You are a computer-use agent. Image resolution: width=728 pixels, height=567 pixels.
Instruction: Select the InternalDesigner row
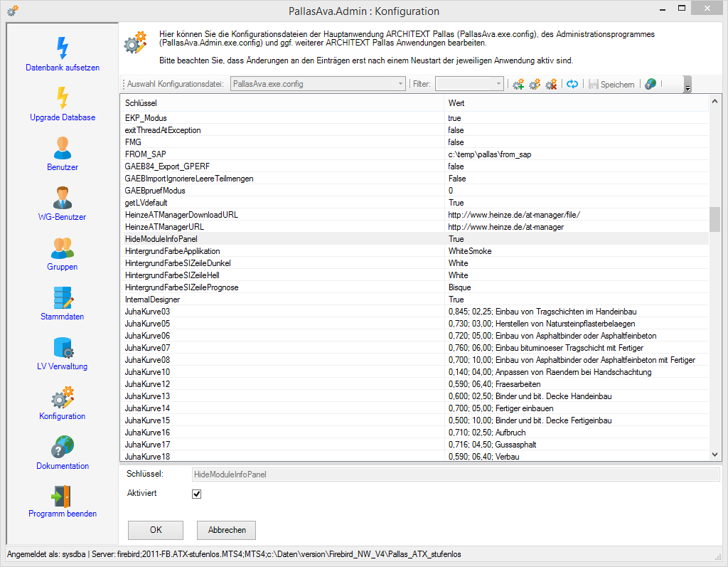[414, 300]
